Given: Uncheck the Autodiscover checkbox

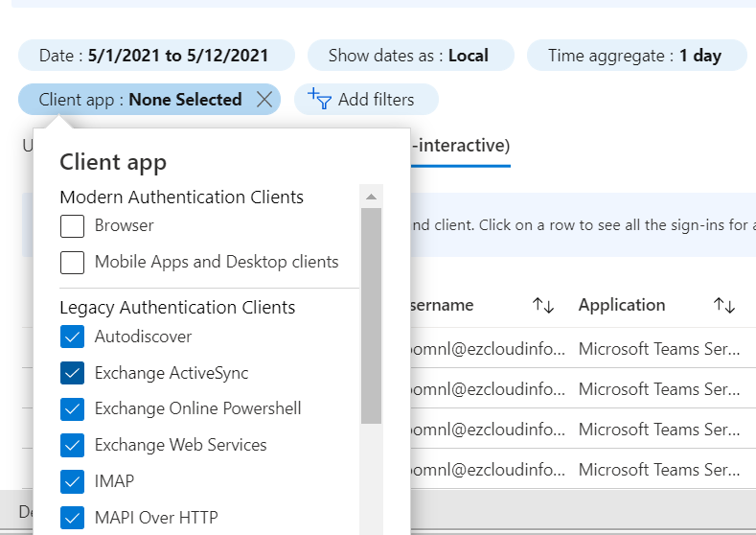Looking at the screenshot, I should click(73, 337).
